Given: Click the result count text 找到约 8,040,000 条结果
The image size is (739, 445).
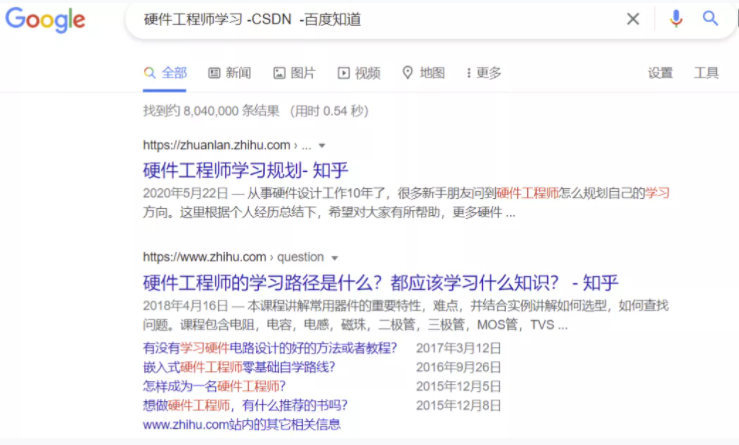Looking at the screenshot, I should coord(211,111).
